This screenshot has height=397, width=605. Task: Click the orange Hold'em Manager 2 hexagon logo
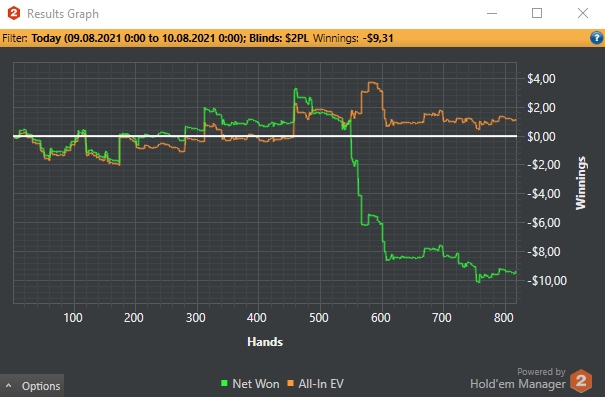coord(581,381)
